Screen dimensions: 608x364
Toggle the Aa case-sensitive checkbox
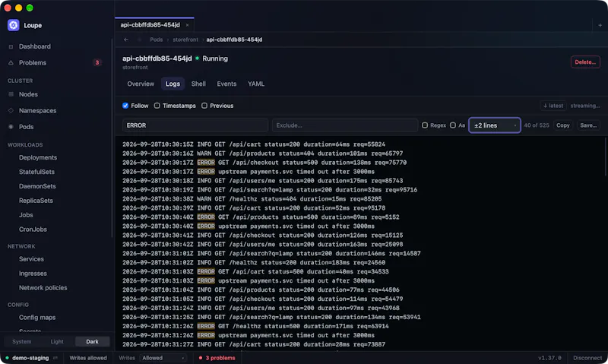452,125
